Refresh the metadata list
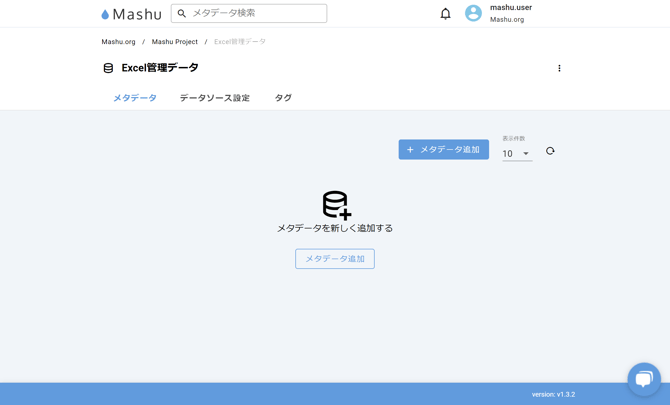 tap(550, 151)
